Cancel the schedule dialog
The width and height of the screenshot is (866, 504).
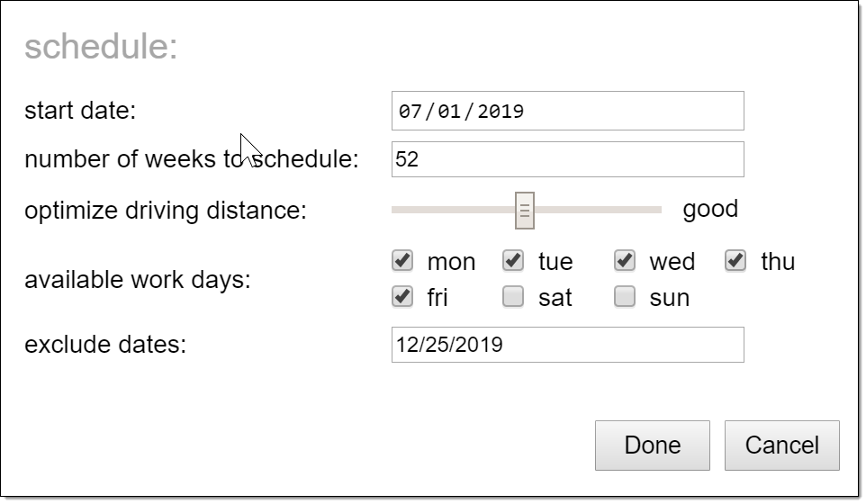coord(781,445)
